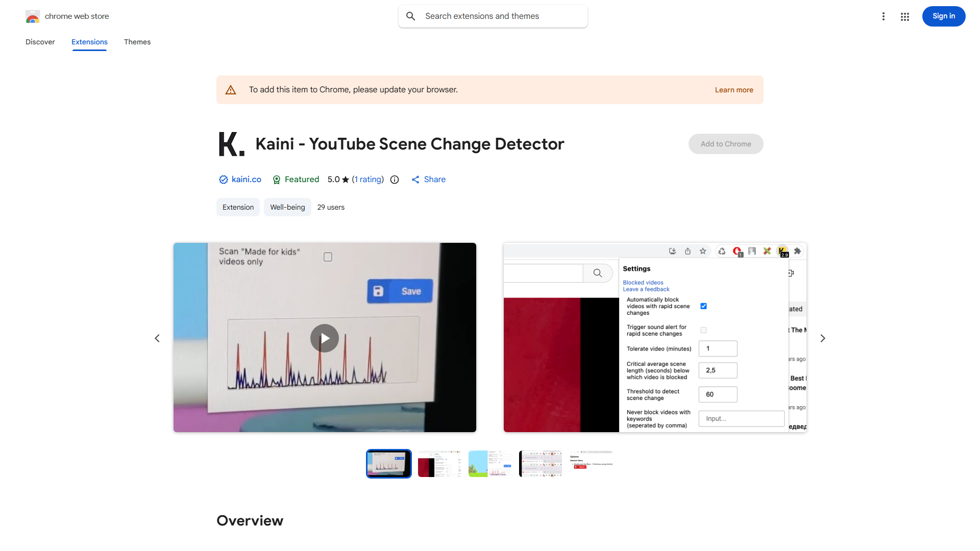Open the kaini.co publisher link
Viewport: 980px width, 551px height.
(x=246, y=180)
